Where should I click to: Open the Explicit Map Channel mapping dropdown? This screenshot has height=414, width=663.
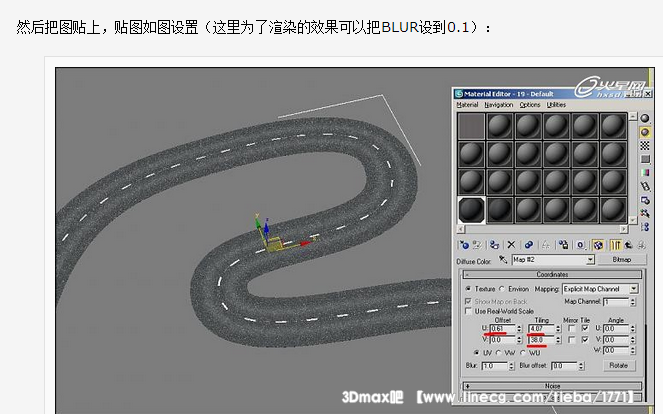(x=633, y=289)
